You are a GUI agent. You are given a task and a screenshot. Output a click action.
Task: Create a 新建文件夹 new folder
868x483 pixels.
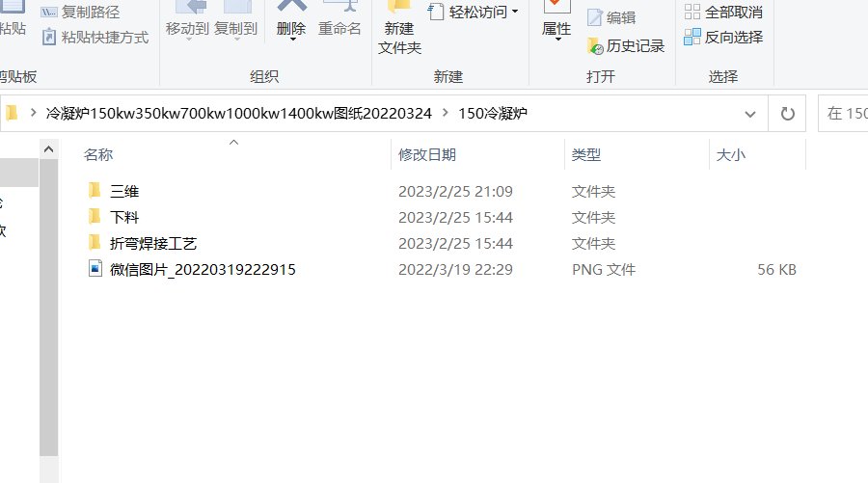(x=399, y=28)
